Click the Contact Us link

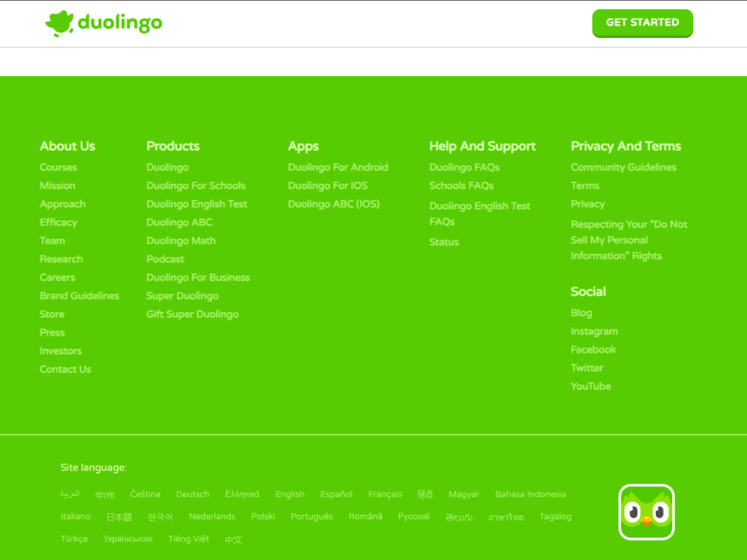pyautogui.click(x=65, y=369)
